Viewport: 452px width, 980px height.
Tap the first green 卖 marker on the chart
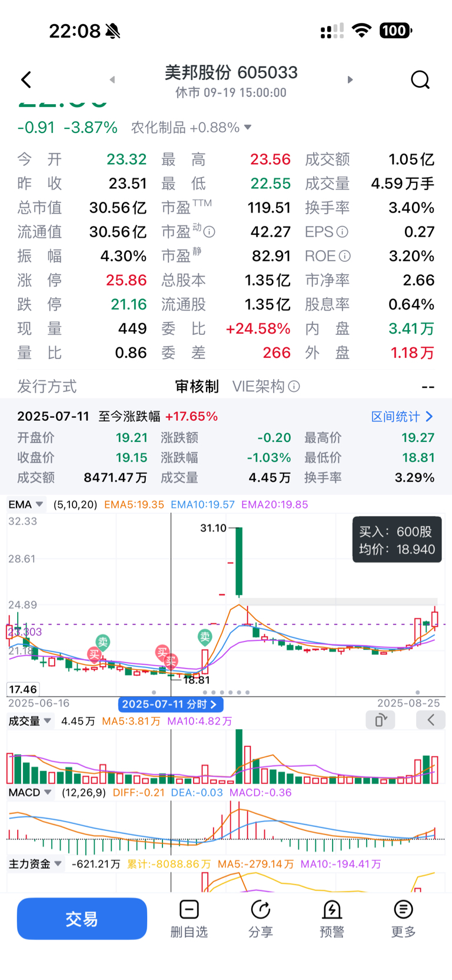coord(103,642)
